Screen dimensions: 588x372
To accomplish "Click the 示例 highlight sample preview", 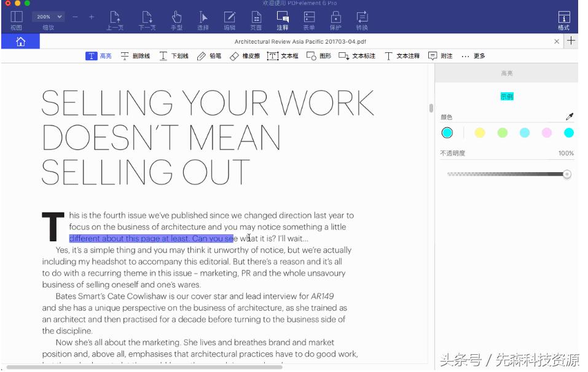I will coord(507,97).
